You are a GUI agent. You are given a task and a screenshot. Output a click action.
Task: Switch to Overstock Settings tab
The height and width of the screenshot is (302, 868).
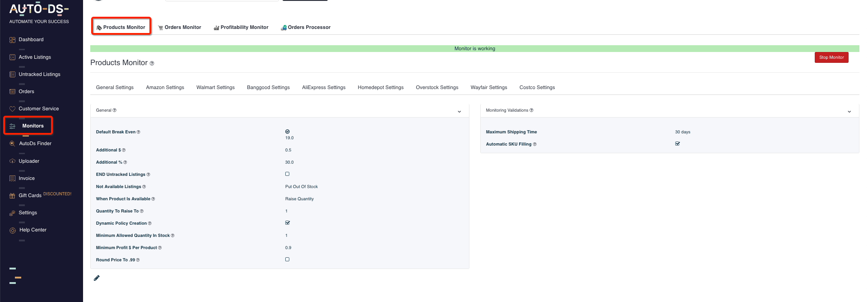tap(437, 88)
